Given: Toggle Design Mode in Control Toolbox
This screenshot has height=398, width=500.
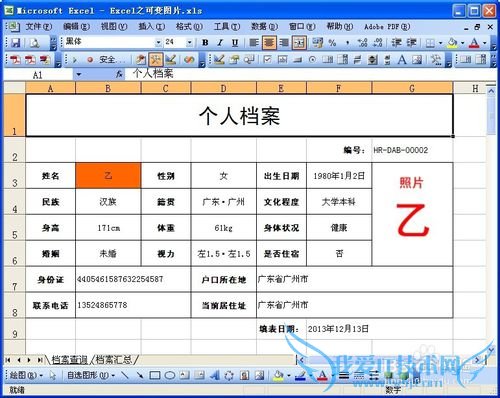Looking at the screenshot, I should [x=219, y=60].
